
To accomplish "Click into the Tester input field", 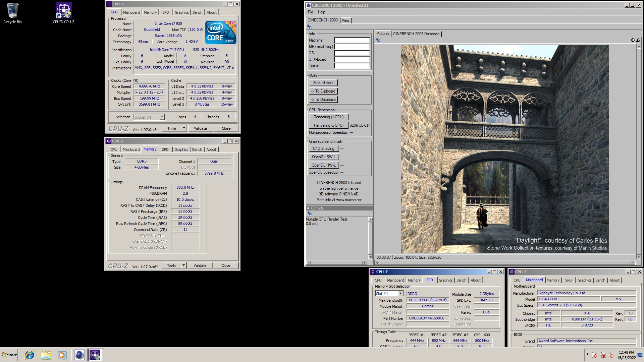I will pyautogui.click(x=352, y=66).
